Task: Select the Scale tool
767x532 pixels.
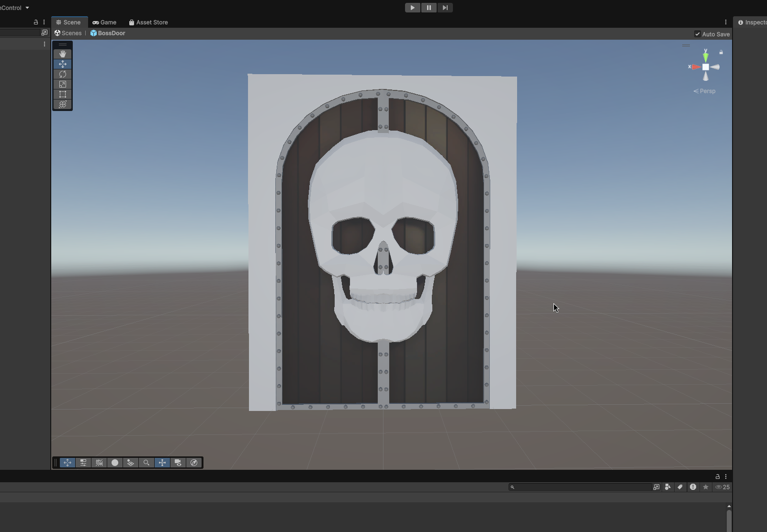Action: (62, 84)
